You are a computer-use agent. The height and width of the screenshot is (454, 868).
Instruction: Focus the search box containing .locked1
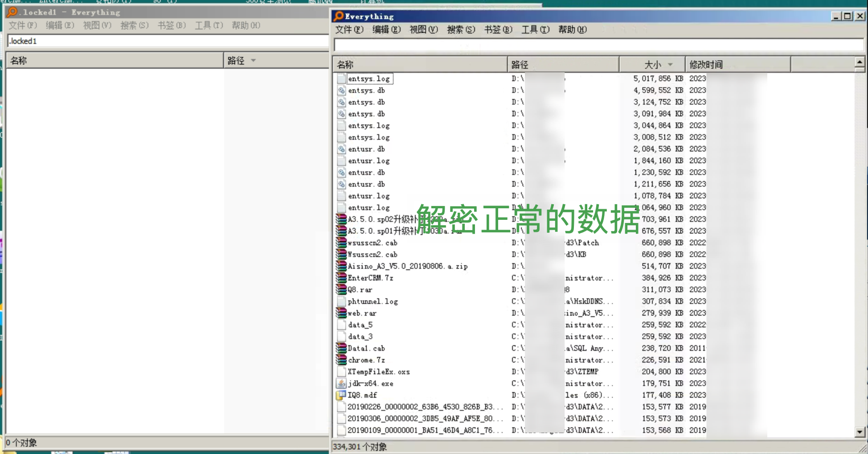pyautogui.click(x=168, y=41)
